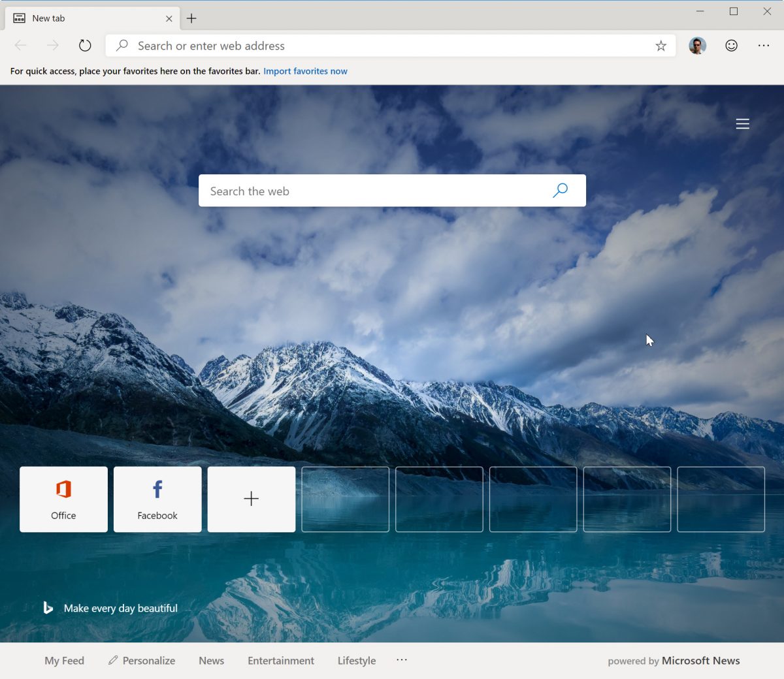Click the Personalize pencil icon
The image size is (784, 679).
113,660
